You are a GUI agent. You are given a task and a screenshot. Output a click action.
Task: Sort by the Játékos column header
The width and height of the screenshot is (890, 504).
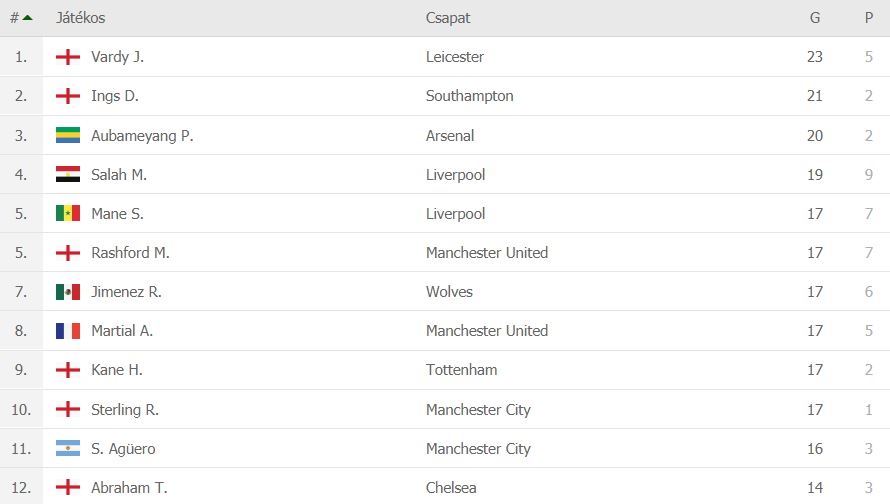click(x=81, y=18)
